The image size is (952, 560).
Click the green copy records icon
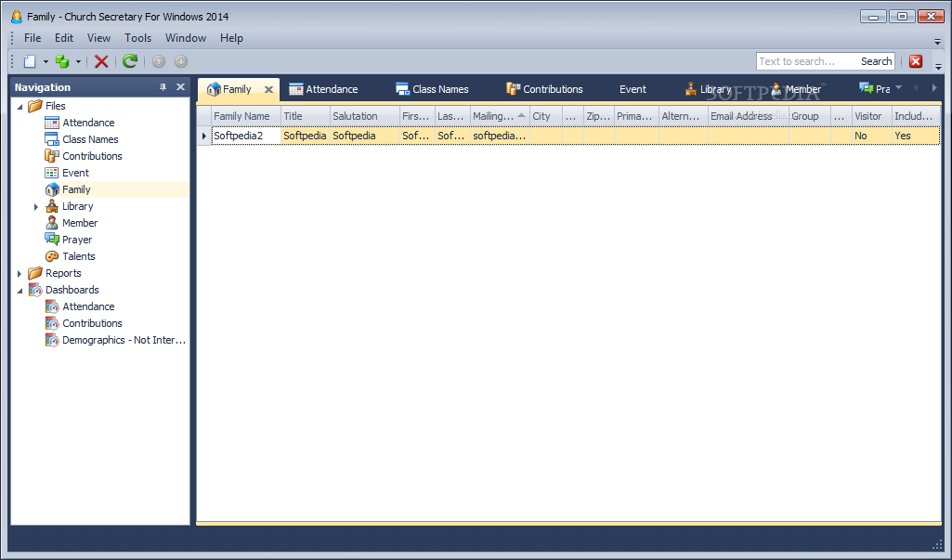(62, 61)
